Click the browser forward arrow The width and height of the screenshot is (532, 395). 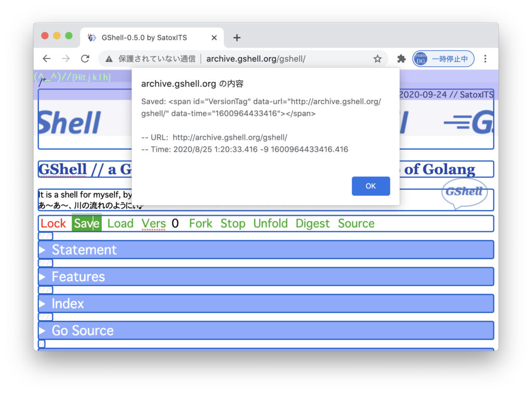66,59
